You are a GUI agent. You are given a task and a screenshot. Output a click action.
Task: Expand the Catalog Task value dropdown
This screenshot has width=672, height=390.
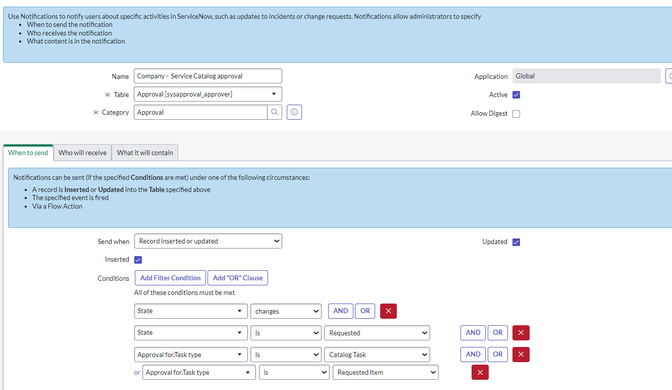(x=377, y=354)
